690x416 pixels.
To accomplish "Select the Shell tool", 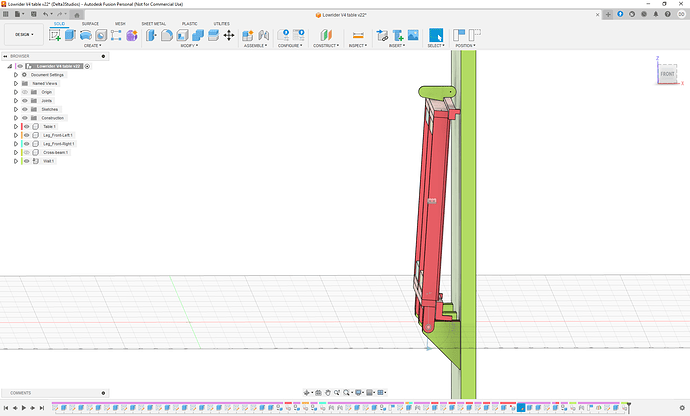I will 183,35.
